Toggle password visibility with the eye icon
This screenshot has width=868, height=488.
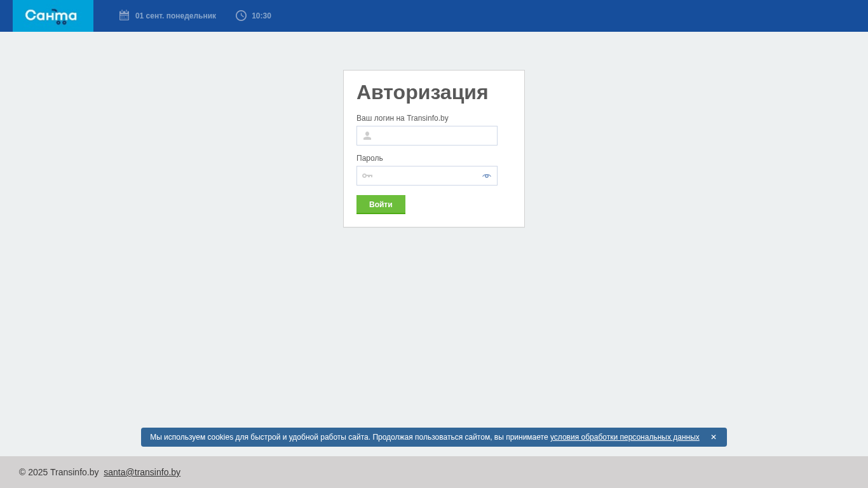tap(487, 176)
